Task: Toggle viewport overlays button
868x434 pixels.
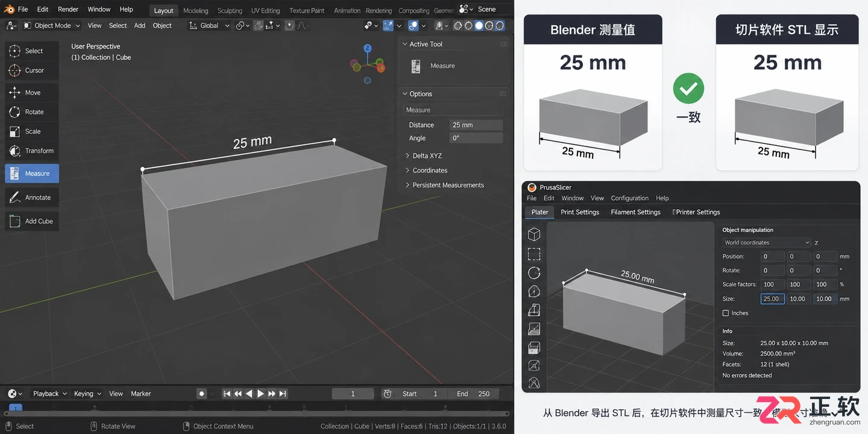Action: pos(413,25)
